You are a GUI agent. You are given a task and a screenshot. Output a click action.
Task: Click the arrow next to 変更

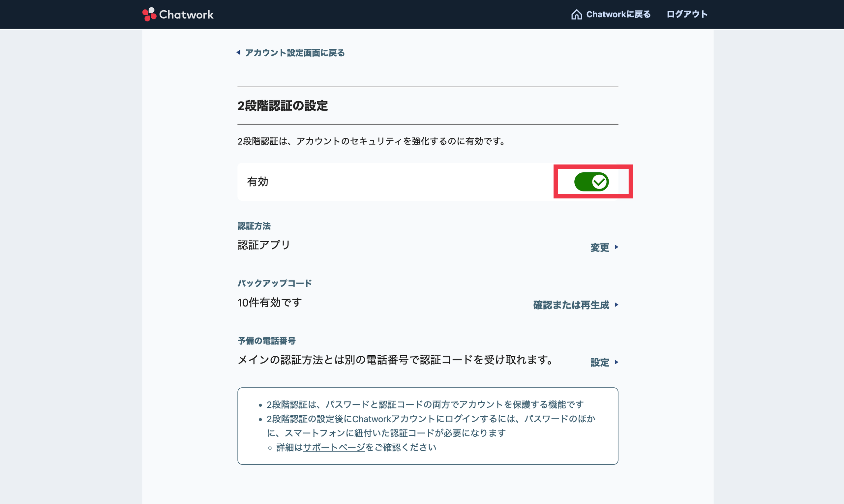coord(617,247)
